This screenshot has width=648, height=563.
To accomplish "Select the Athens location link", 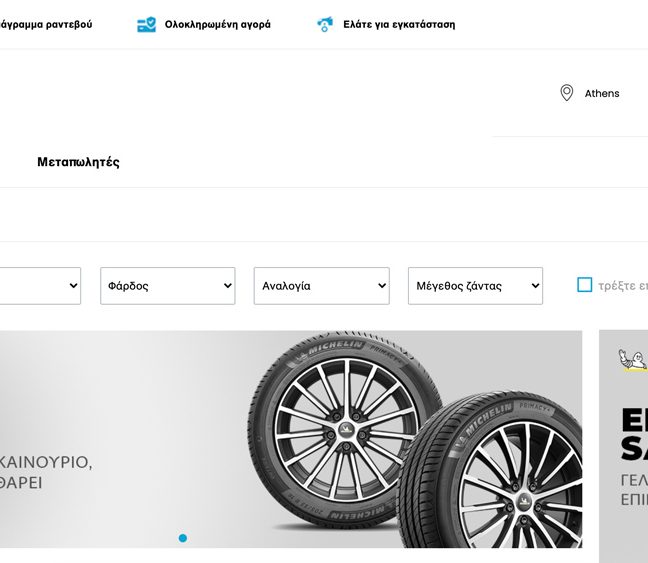I will point(602,93).
